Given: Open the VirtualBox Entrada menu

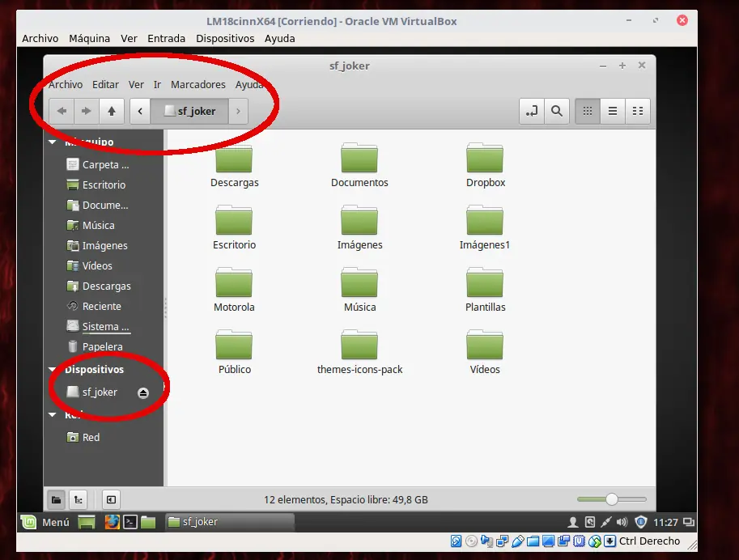Looking at the screenshot, I should (167, 39).
